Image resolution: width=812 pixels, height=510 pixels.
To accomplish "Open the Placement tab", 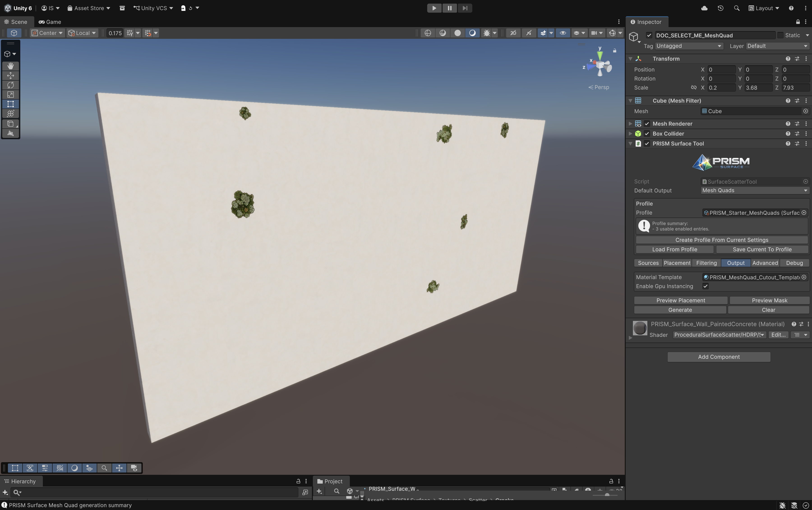I will click(677, 263).
